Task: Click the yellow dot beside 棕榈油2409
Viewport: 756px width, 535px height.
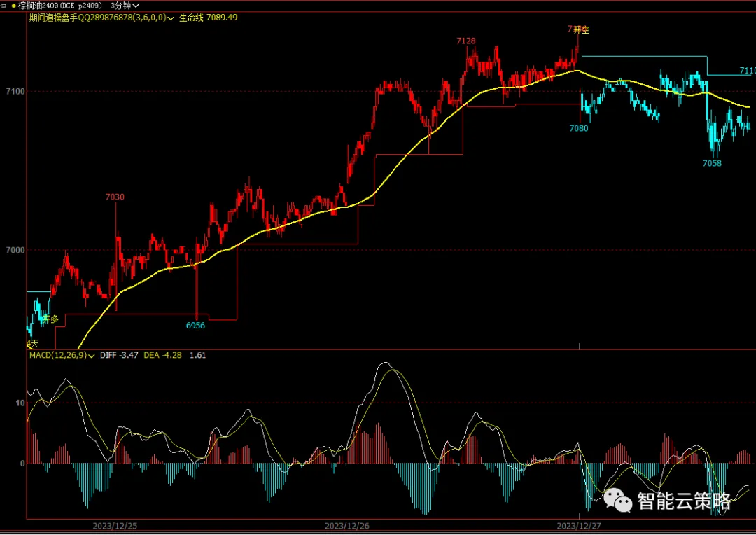Action: click(x=13, y=6)
